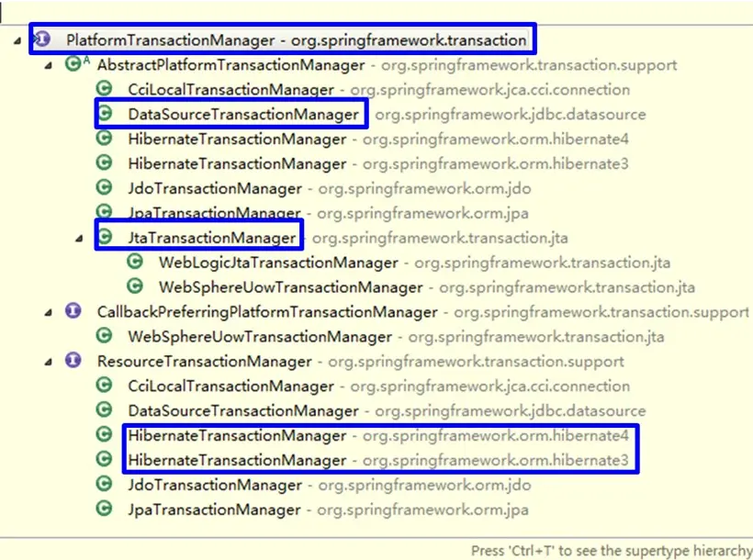Click the 'Press Ctrl+T' supertype hierarchy hint
The height and width of the screenshot is (560, 753).
[612, 551]
